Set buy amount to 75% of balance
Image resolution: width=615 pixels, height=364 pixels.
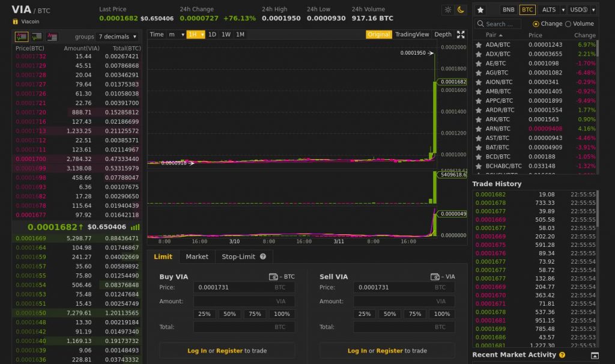click(x=256, y=314)
